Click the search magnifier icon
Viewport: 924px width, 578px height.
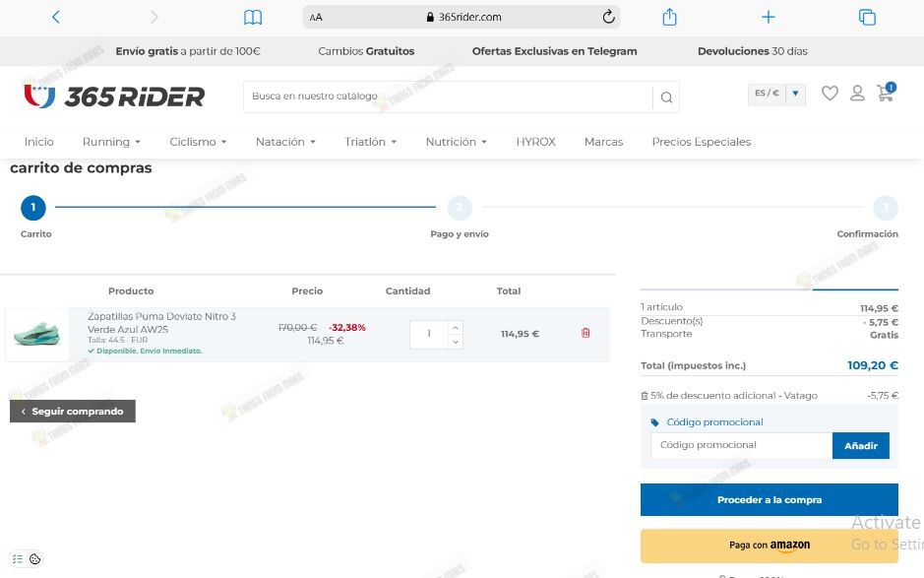click(666, 96)
